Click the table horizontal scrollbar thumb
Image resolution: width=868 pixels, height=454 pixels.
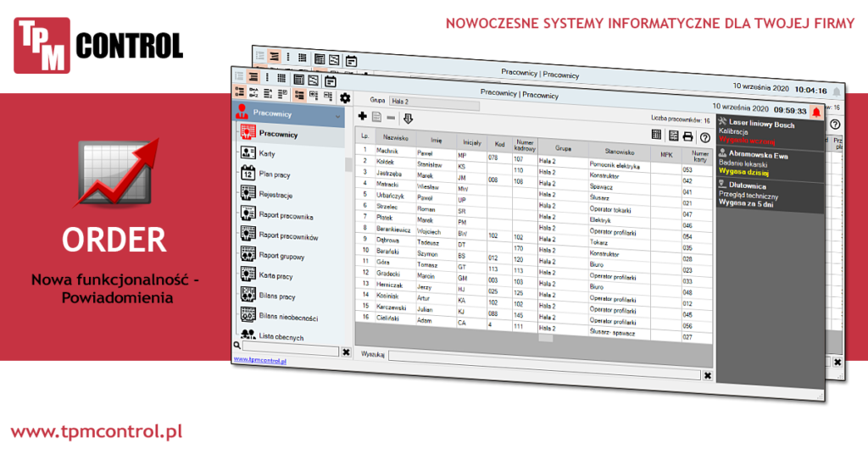546,339
